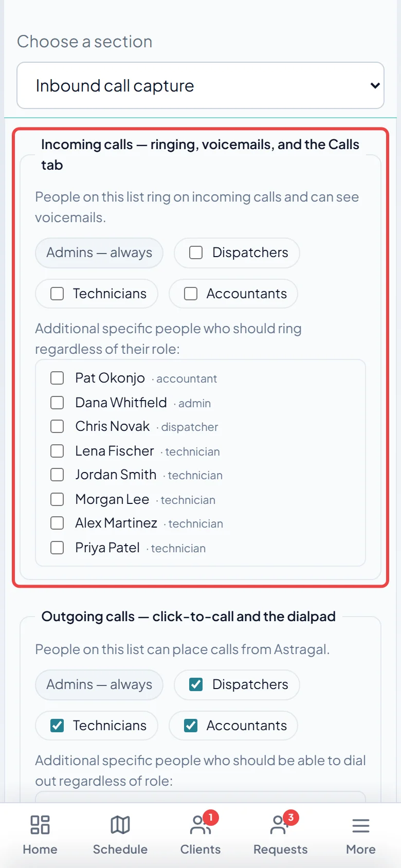Uncheck Dispatchers for outgoing calls
Screen dimensions: 401x868
pos(196,684)
